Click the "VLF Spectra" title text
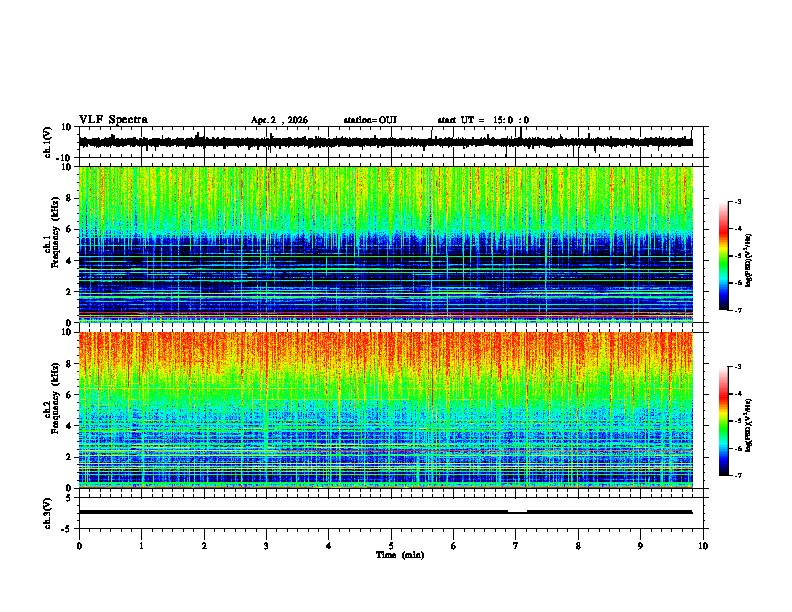 pos(113,120)
